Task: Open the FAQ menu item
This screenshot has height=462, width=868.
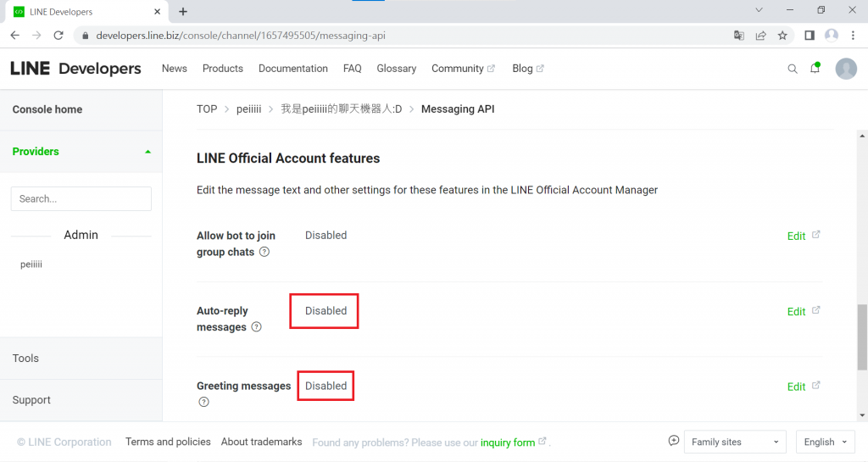Action: point(352,69)
